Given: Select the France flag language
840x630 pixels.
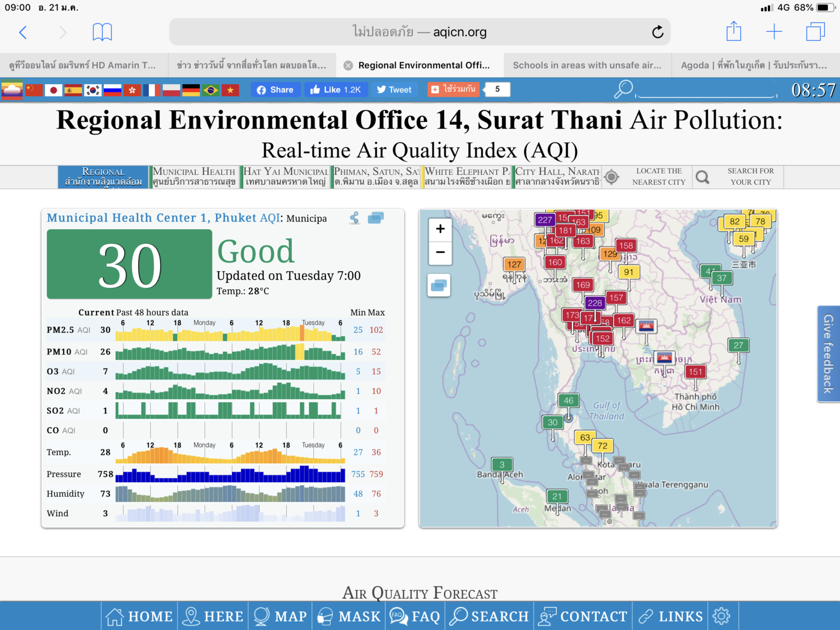Looking at the screenshot, I should [x=151, y=90].
